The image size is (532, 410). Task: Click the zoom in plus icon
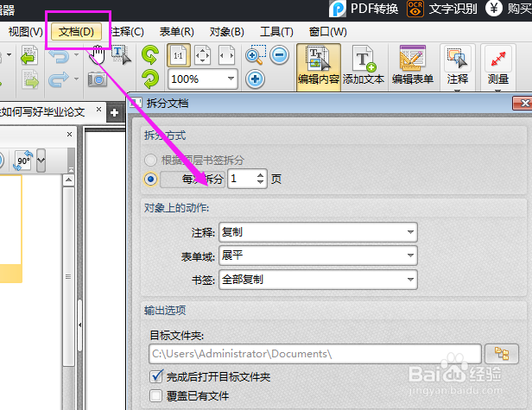pos(255,79)
